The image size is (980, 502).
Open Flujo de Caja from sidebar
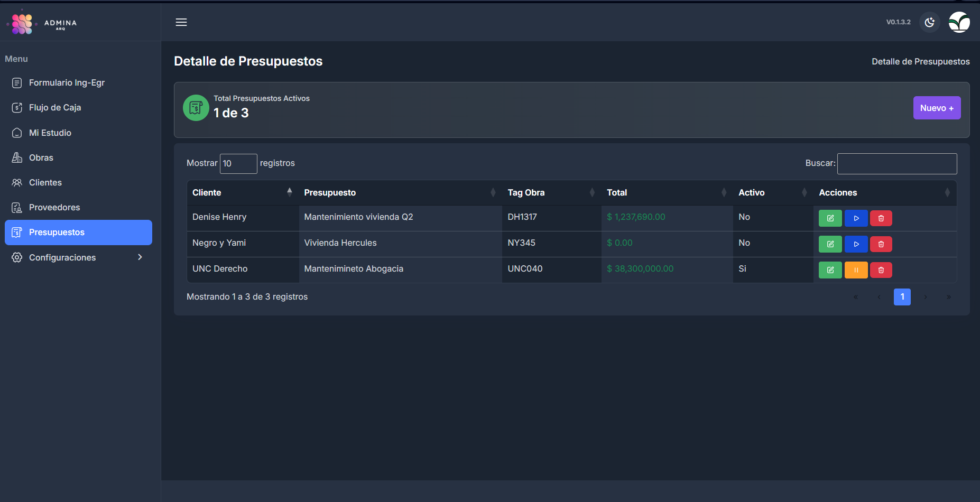[x=55, y=108]
